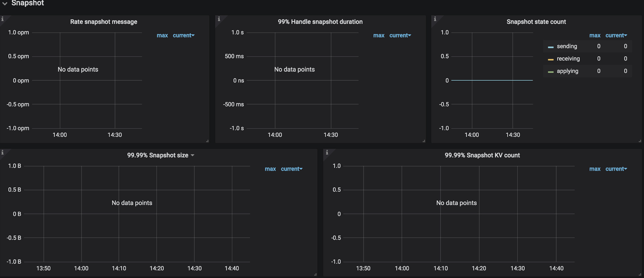
Task: Sort by max in Rate snapshot message legend
Action: coord(162,36)
